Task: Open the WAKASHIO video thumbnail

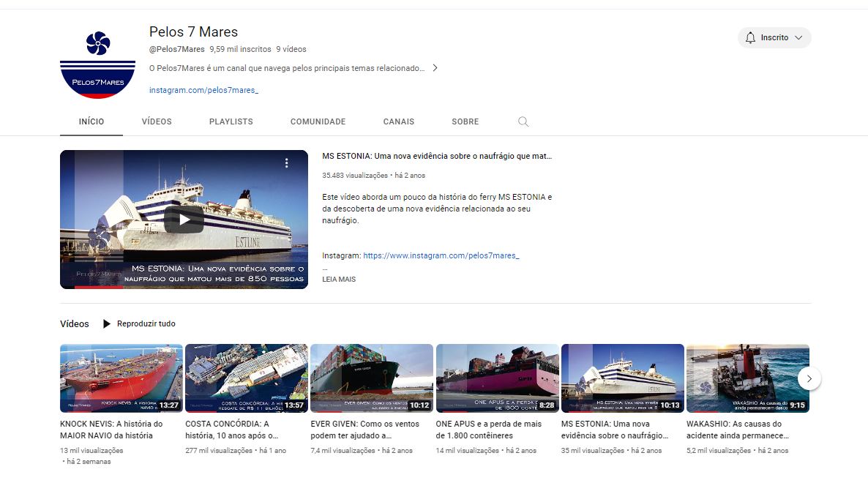Action: click(x=748, y=378)
